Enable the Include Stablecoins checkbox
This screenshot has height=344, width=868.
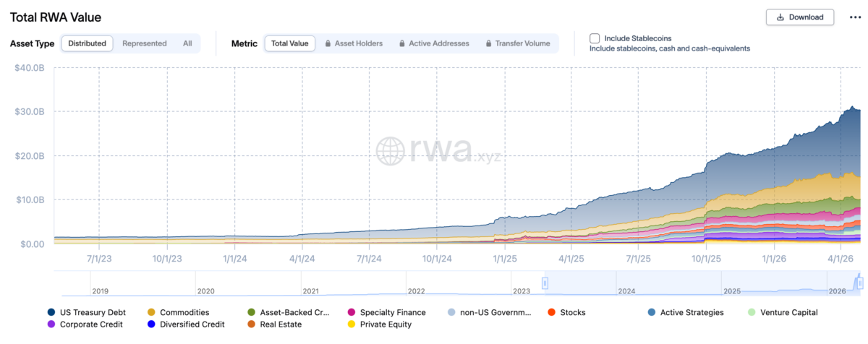pyautogui.click(x=595, y=38)
